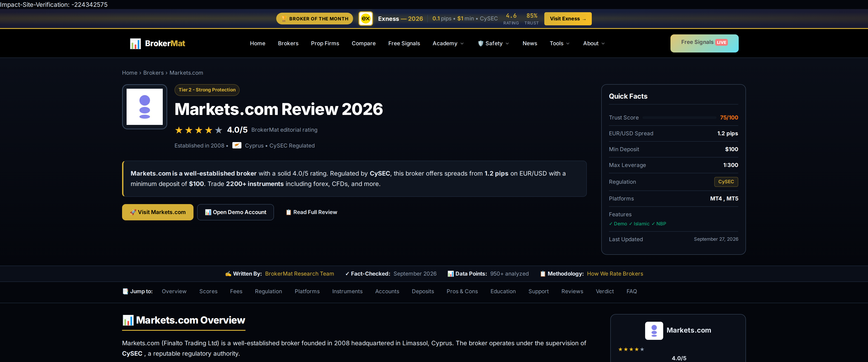The image size is (868, 362).
Task: Click the trophy icon in Broker of the Month
Action: click(x=284, y=19)
